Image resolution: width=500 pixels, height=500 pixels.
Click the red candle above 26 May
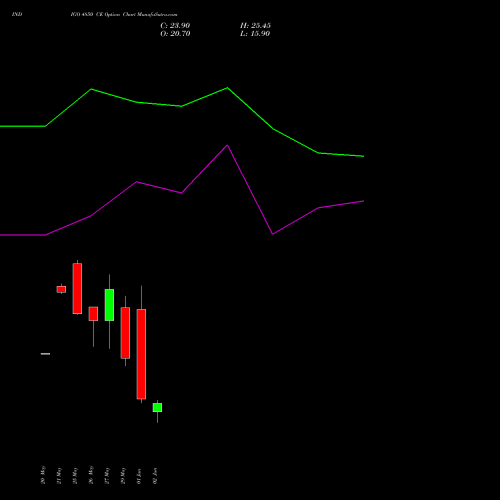click(x=93, y=314)
